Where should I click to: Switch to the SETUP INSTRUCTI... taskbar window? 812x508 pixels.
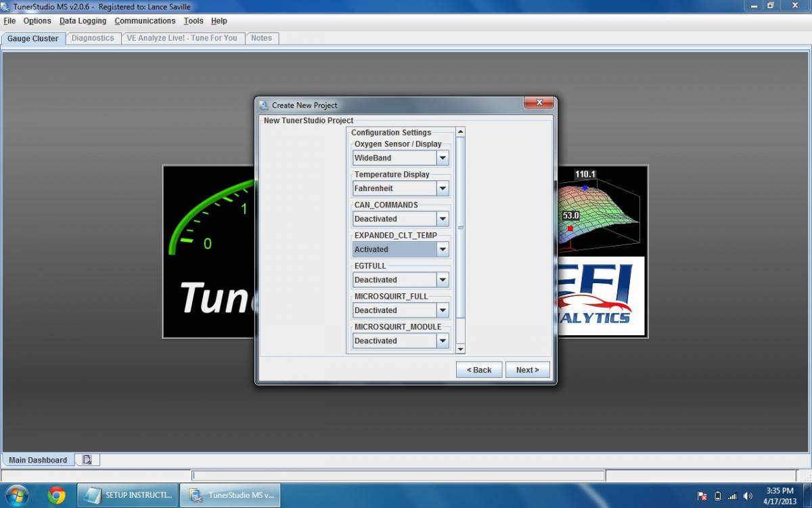[128, 495]
